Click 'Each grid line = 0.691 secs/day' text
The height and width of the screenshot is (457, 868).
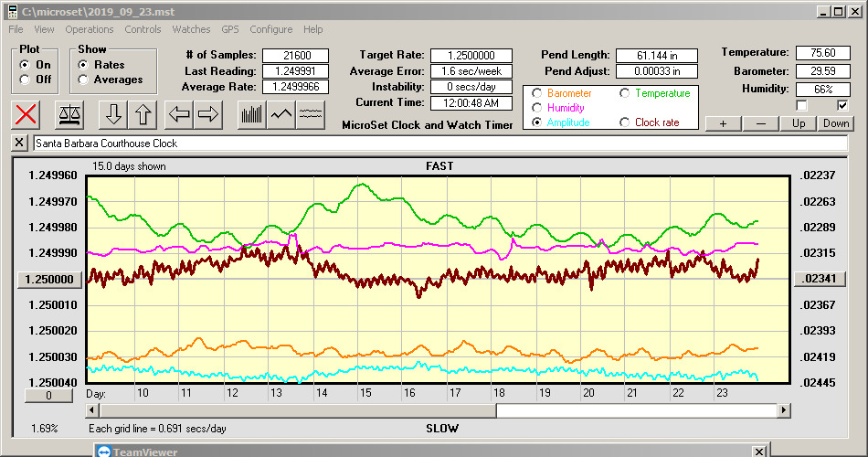157,428
